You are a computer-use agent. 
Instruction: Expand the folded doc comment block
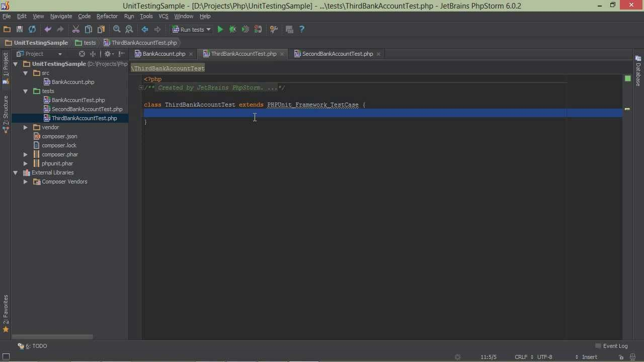pyautogui.click(x=141, y=88)
